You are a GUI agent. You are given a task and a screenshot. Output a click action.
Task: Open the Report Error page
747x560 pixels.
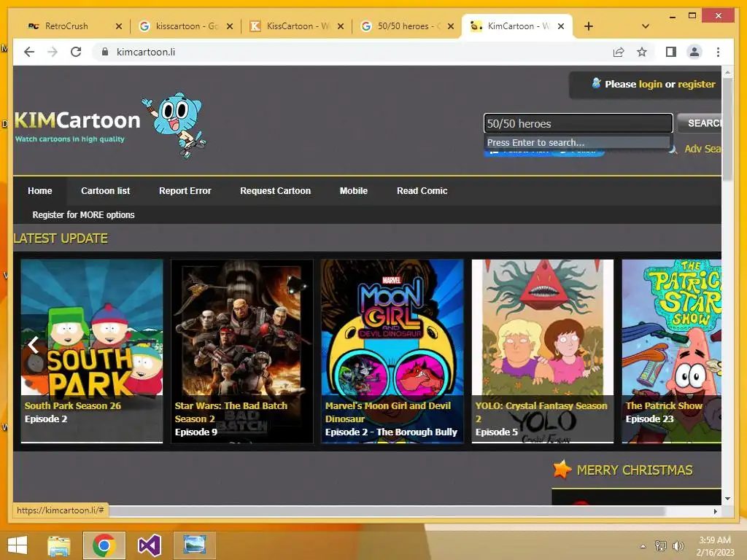coord(185,191)
